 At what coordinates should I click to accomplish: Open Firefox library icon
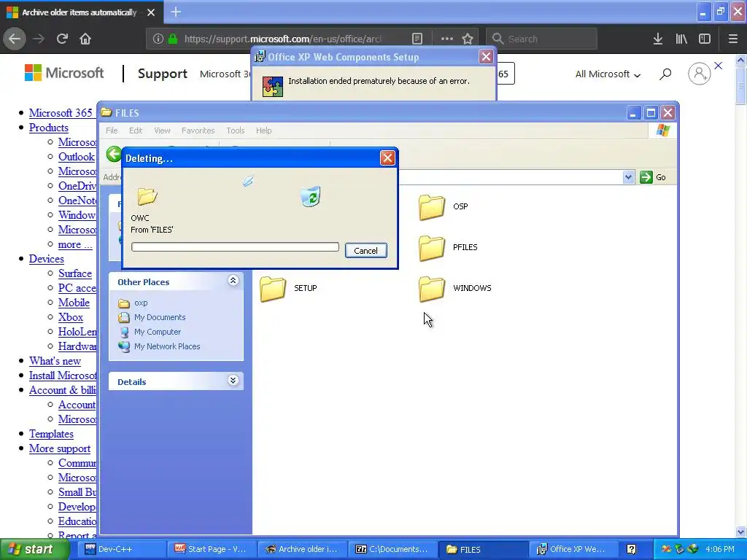tap(681, 39)
